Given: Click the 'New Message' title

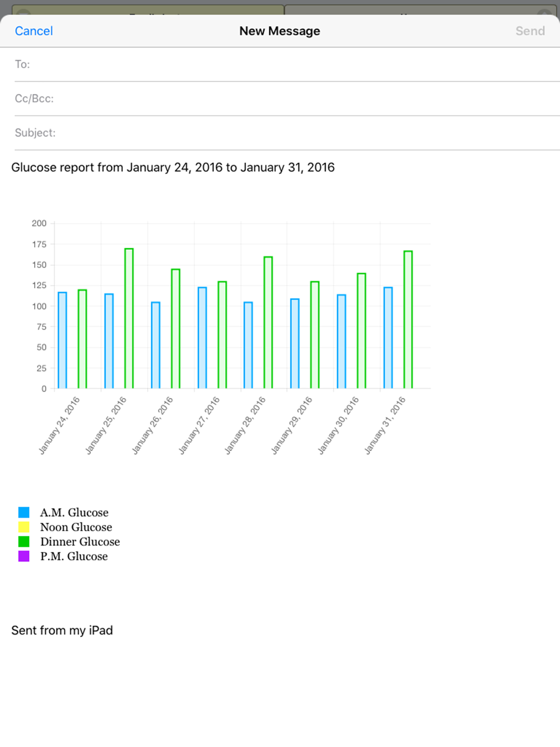Looking at the screenshot, I should (x=279, y=31).
